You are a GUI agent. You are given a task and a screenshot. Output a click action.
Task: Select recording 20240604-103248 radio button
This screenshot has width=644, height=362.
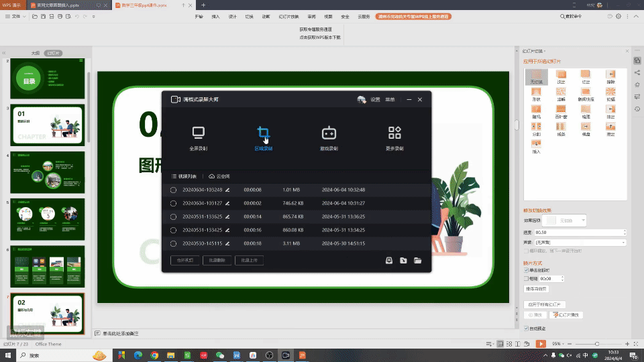pyautogui.click(x=173, y=190)
